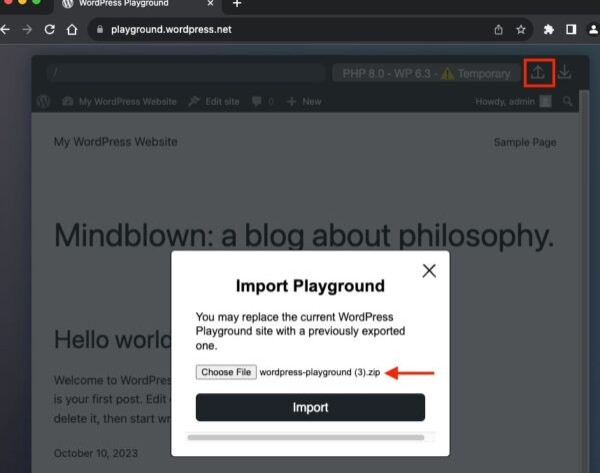Click the browser forward arrow
600x473 pixels.
click(27, 29)
